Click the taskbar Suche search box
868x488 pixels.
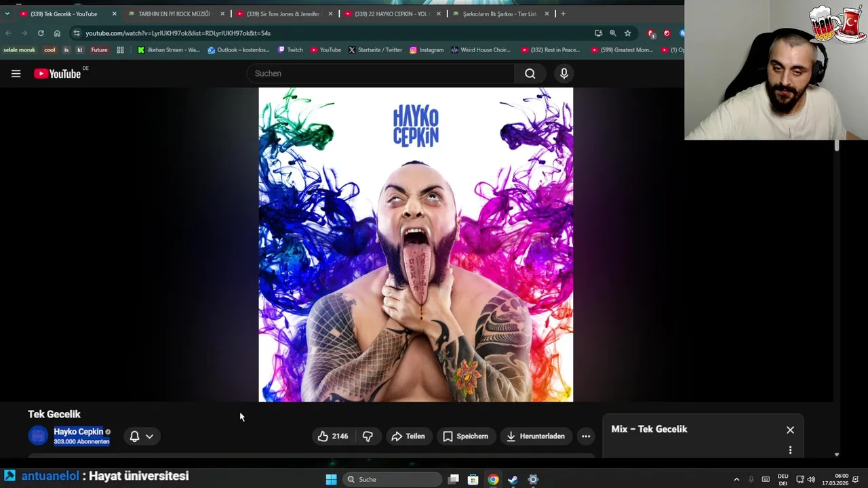click(x=392, y=480)
